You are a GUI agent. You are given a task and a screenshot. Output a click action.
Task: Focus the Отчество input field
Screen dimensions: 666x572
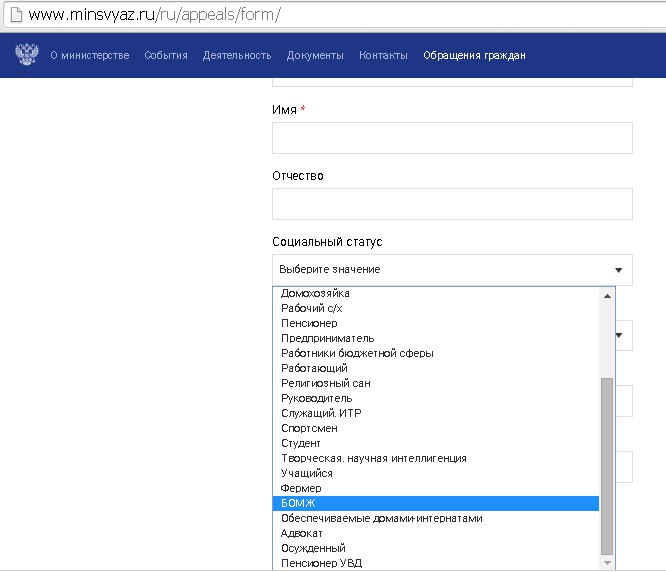click(452, 204)
